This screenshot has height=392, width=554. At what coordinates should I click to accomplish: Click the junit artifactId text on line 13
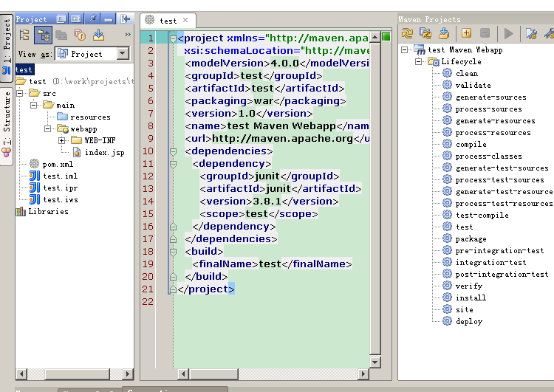coord(278,189)
